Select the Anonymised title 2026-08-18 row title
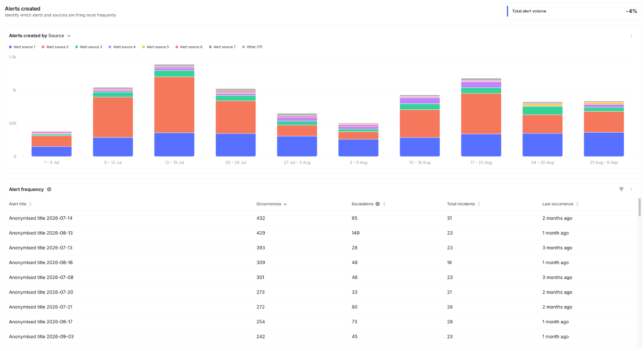644x351 pixels. 41,262
